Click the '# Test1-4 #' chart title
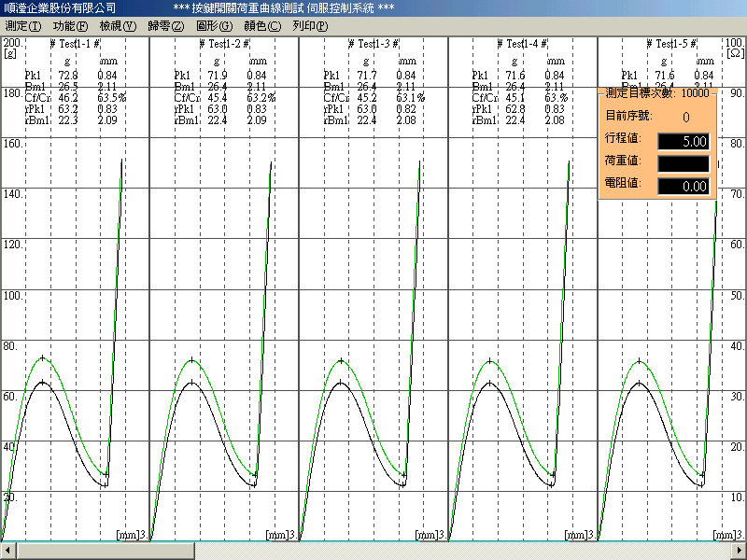This screenshot has height=560, width=747. point(522,44)
